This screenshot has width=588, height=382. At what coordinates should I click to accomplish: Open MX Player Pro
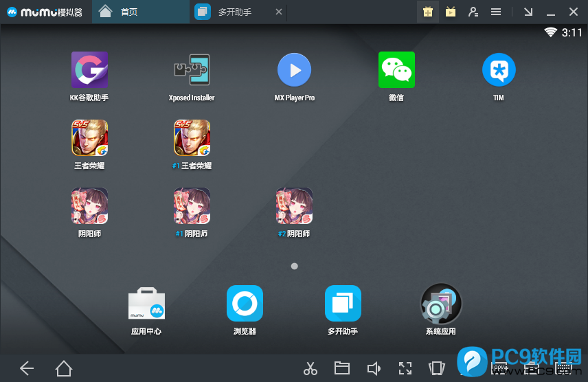pyautogui.click(x=294, y=70)
